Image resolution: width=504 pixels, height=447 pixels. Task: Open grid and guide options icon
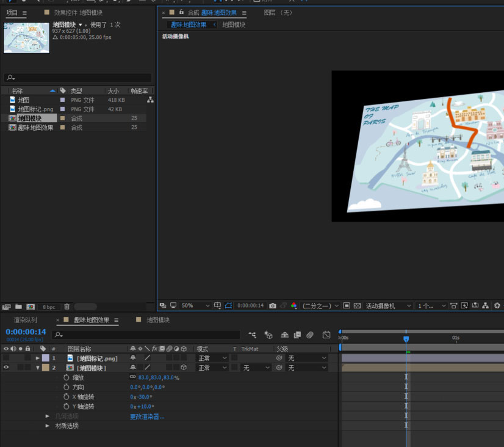coord(218,305)
